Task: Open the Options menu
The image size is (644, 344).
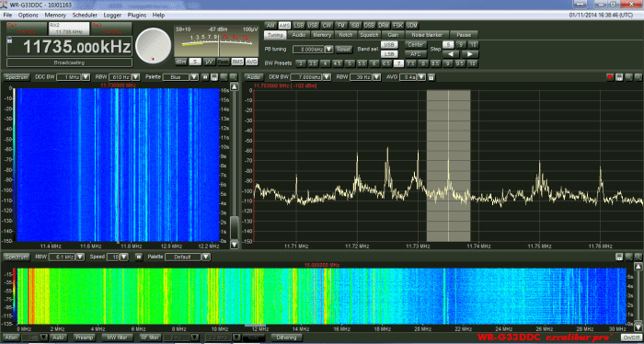Action: (28, 16)
